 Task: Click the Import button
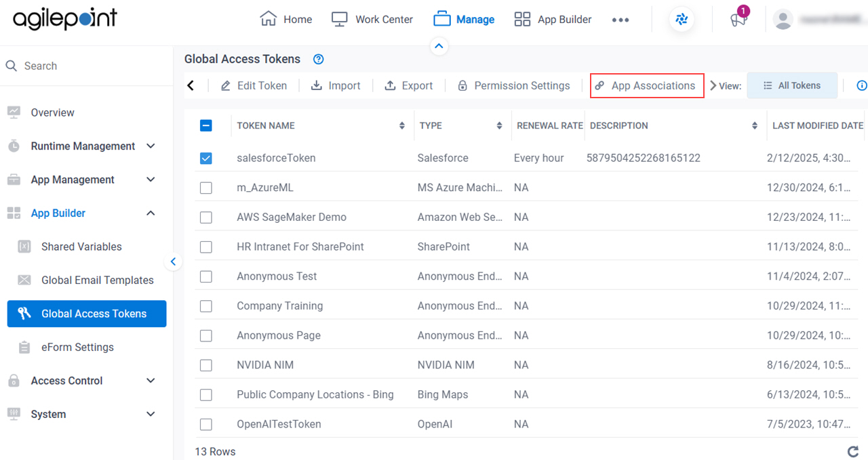[x=336, y=85]
